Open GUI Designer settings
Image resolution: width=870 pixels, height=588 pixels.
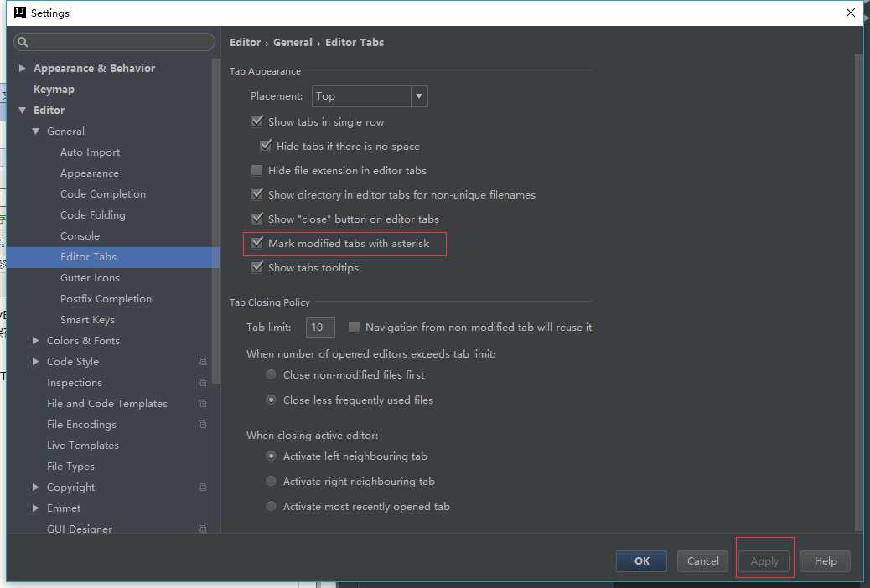[80, 529]
